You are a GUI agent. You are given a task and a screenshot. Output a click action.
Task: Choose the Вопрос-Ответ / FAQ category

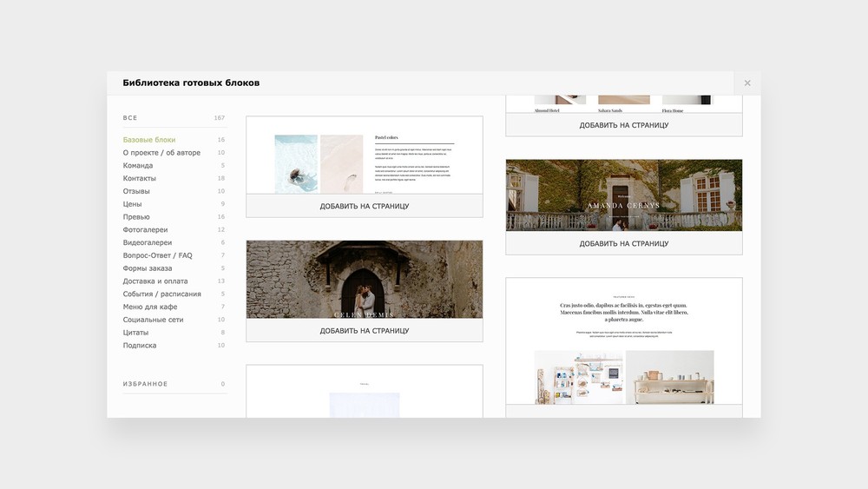click(158, 255)
